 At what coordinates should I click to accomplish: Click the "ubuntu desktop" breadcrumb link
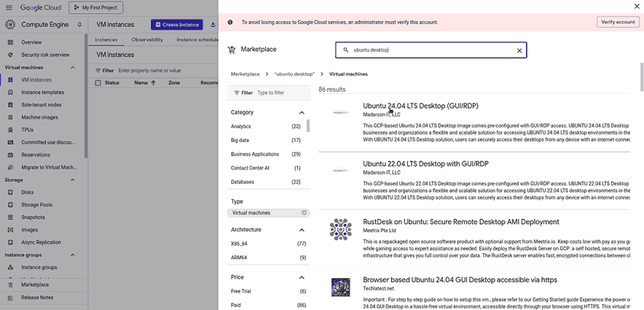tap(294, 74)
